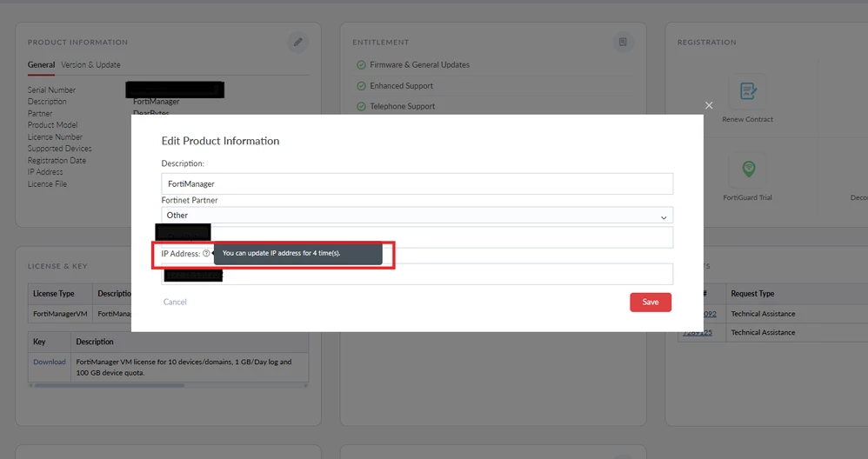868x459 pixels.
Task: Save the edited product information
Action: 651,302
